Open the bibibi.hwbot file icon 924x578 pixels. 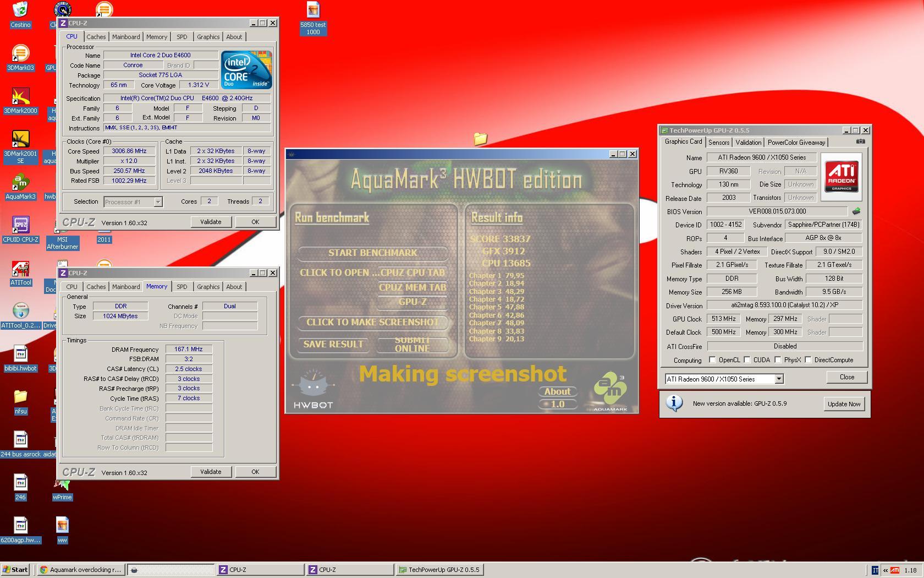coord(20,354)
